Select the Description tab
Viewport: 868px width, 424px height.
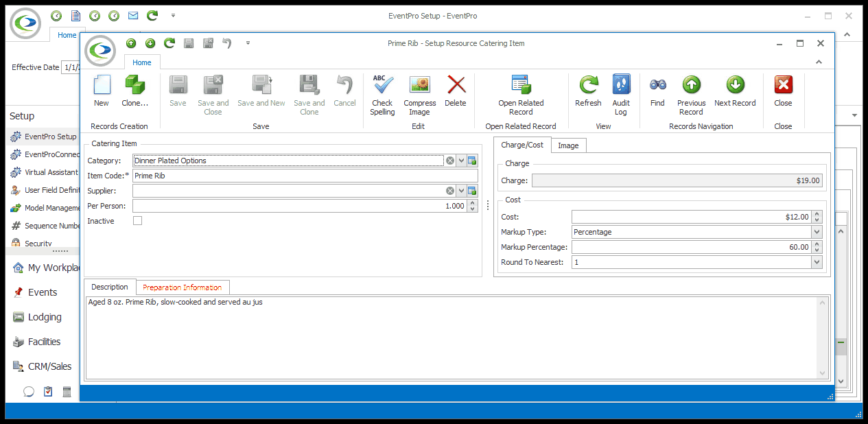click(x=110, y=287)
